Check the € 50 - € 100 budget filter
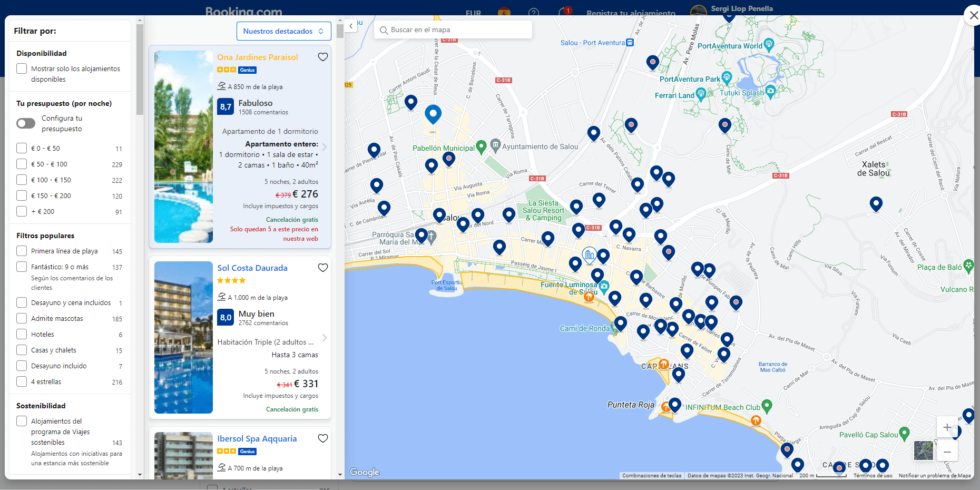Viewport: 980px width, 490px height. point(22,164)
